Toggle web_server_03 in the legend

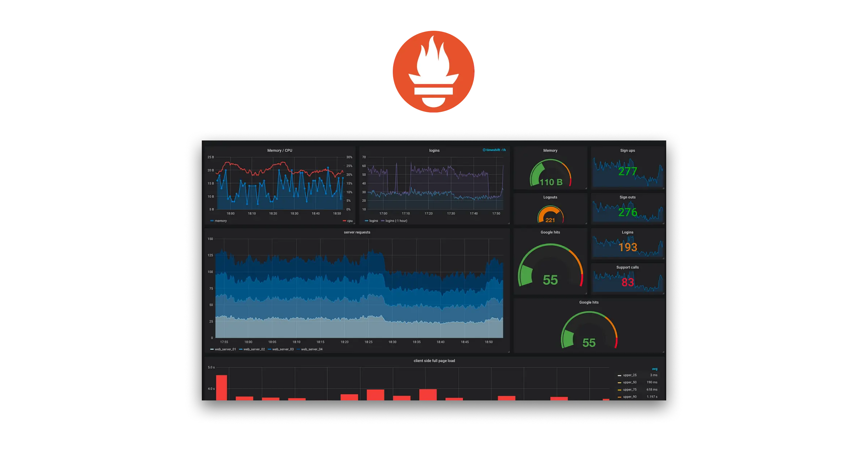click(x=283, y=349)
